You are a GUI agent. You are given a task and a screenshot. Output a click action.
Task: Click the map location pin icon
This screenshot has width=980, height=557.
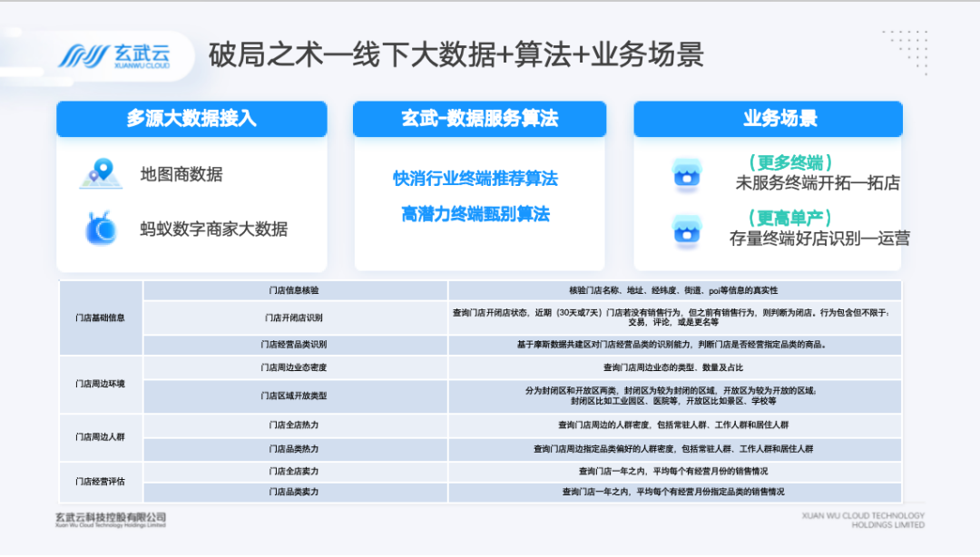click(102, 173)
